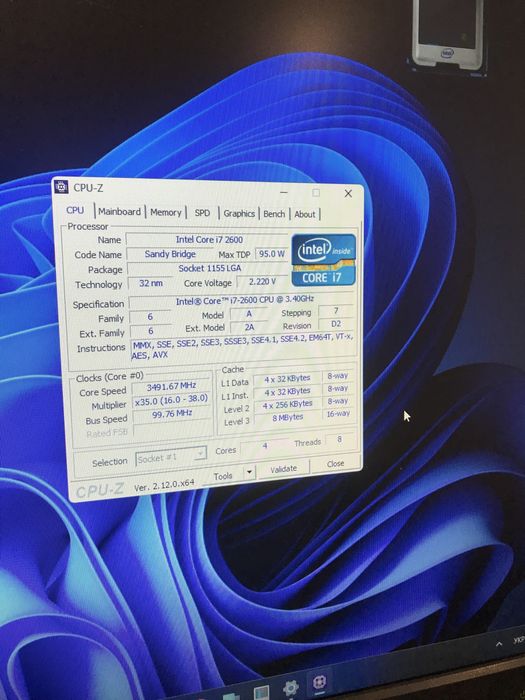Image resolution: width=525 pixels, height=700 pixels.
Task: Click the Intel Core i7 logo badge
Action: point(324,259)
